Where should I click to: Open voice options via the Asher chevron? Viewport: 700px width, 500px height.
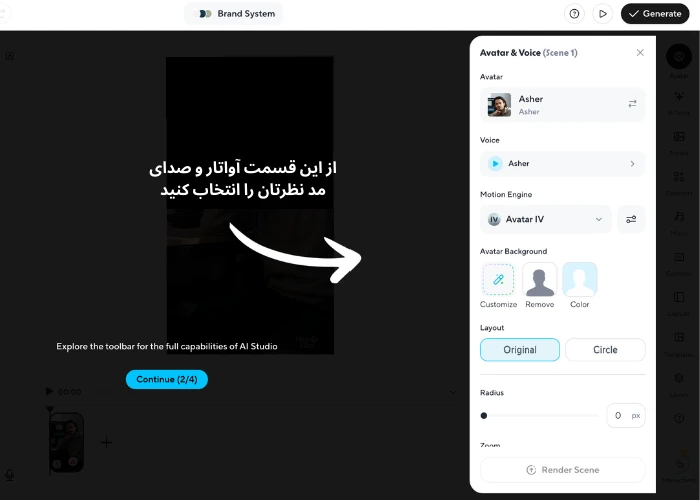pos(632,164)
